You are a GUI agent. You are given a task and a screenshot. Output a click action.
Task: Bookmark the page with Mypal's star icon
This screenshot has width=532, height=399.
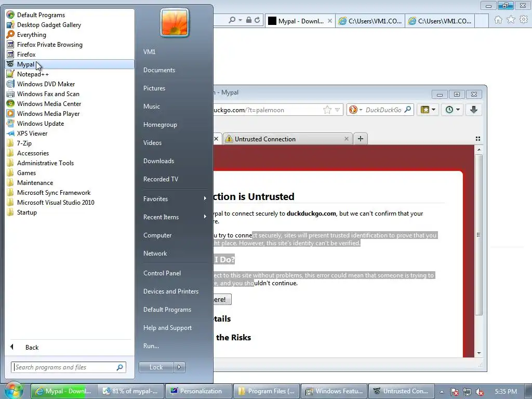(x=327, y=110)
